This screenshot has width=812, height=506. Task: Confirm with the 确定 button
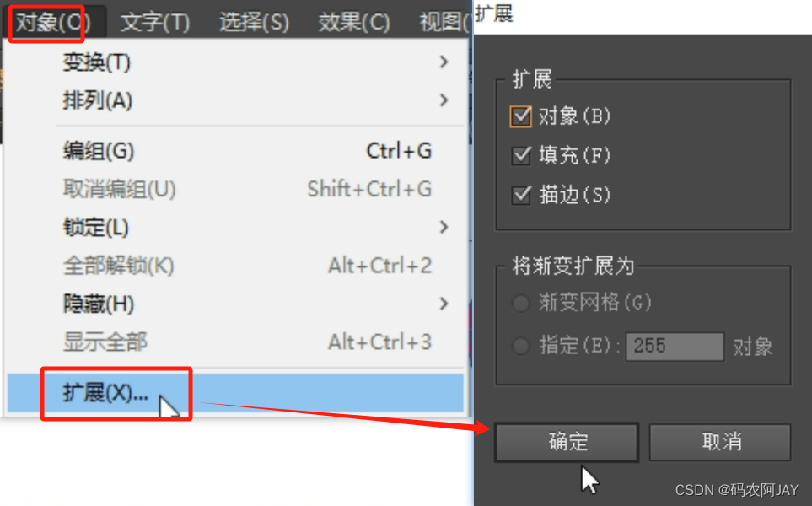coord(567,442)
